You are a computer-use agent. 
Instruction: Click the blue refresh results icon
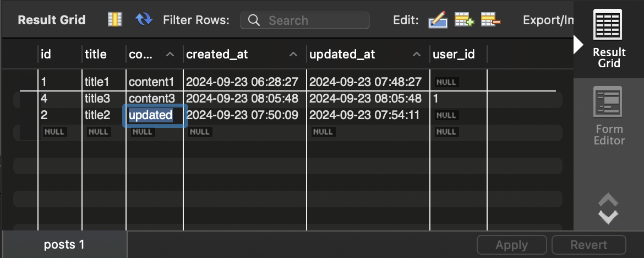click(x=144, y=20)
